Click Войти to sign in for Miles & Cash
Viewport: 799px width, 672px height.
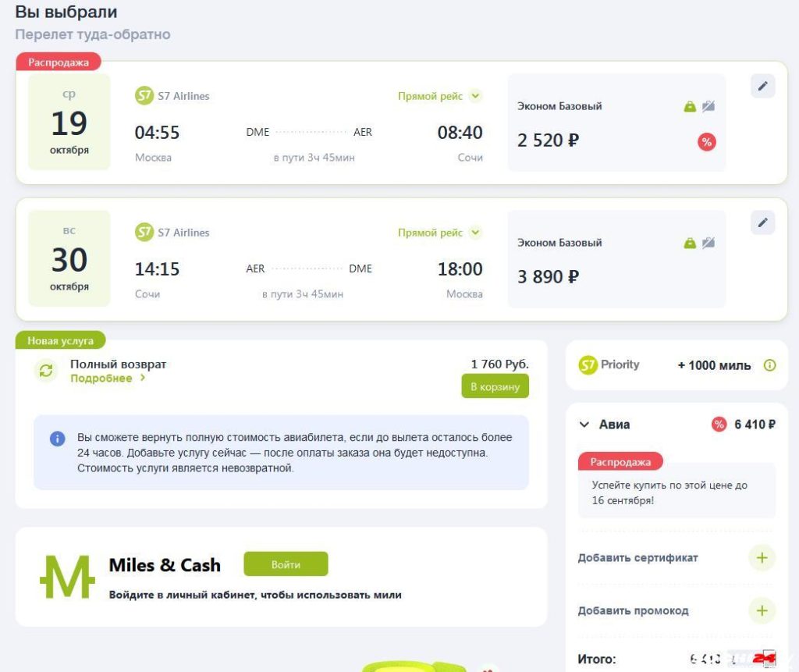click(x=286, y=564)
